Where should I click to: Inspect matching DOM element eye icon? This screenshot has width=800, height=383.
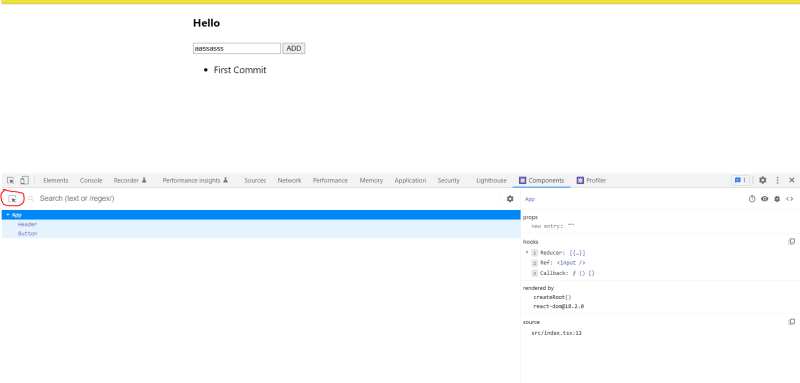coord(764,199)
